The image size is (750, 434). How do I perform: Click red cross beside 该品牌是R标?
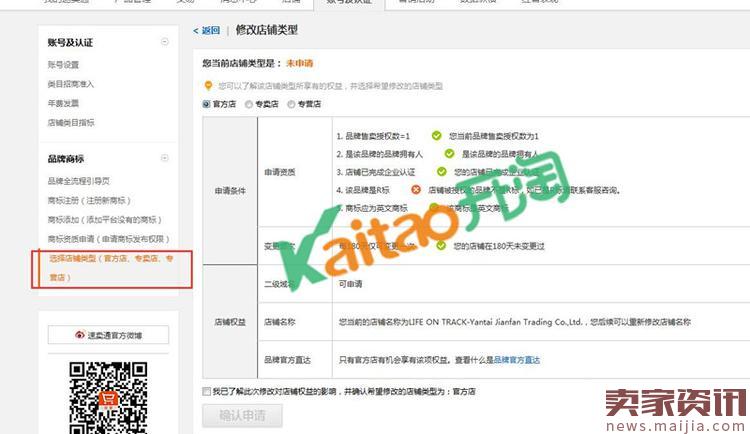(x=416, y=189)
